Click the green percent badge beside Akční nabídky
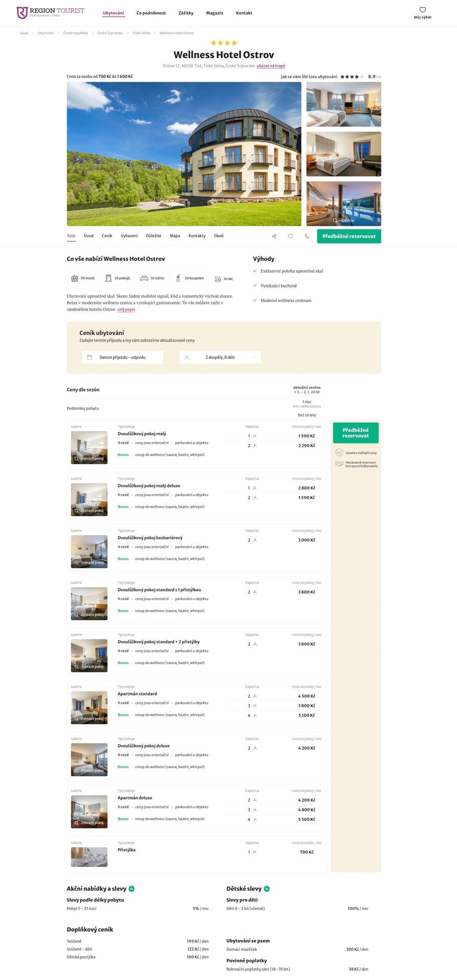The height and width of the screenshot is (980, 457). pos(132,889)
